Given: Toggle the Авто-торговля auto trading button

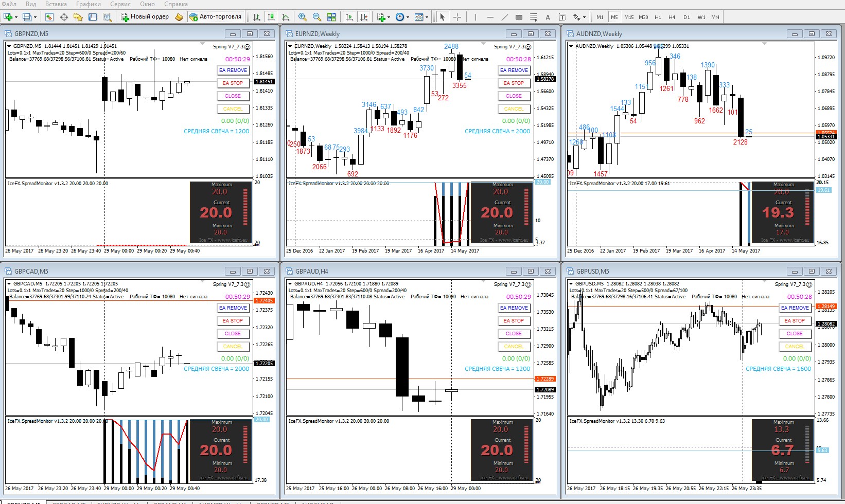Looking at the screenshot, I should [x=215, y=17].
